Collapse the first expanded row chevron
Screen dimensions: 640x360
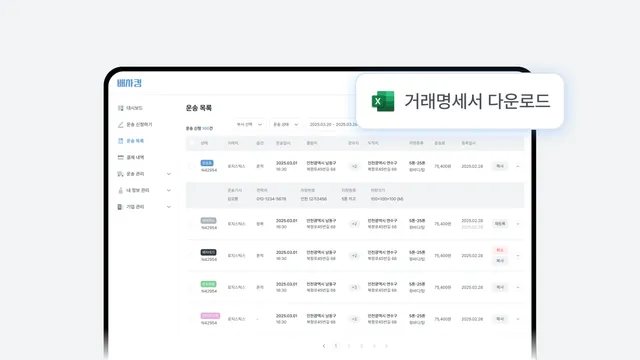[518, 166]
